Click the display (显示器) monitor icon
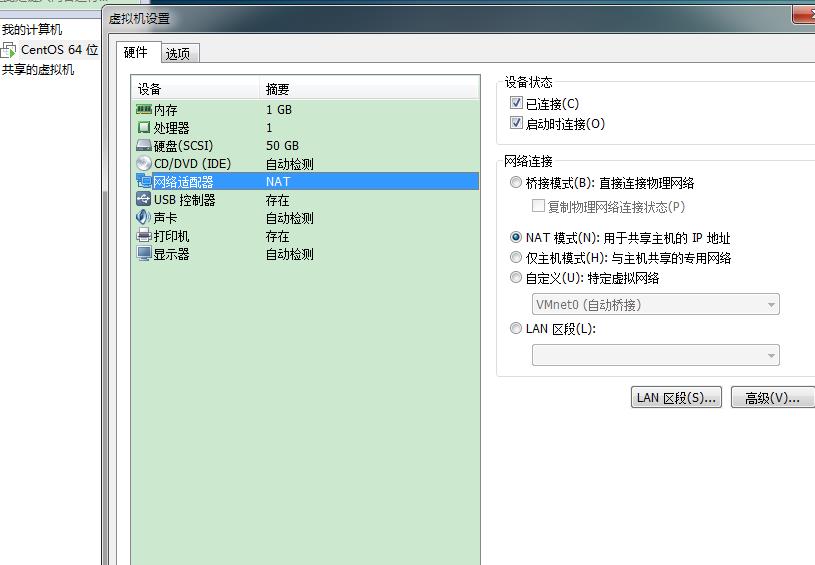Screen dimensions: 815x565 (x=143, y=254)
